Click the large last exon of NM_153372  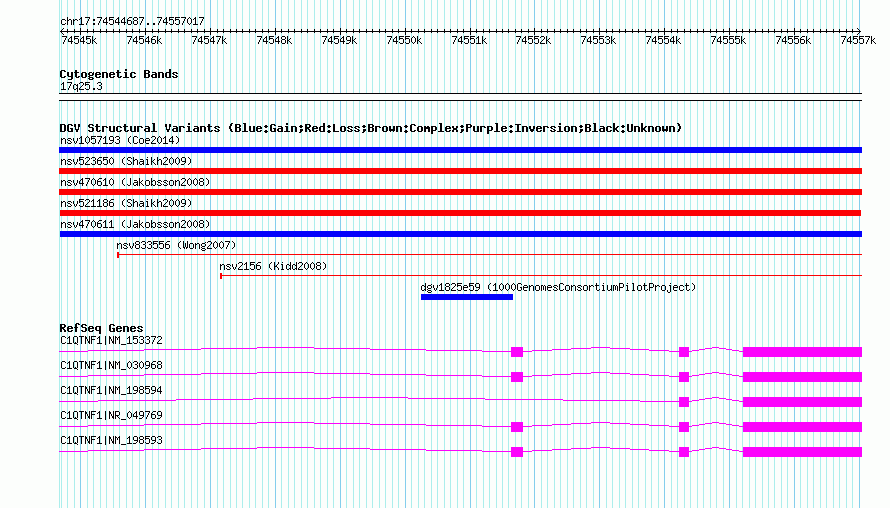pos(803,352)
